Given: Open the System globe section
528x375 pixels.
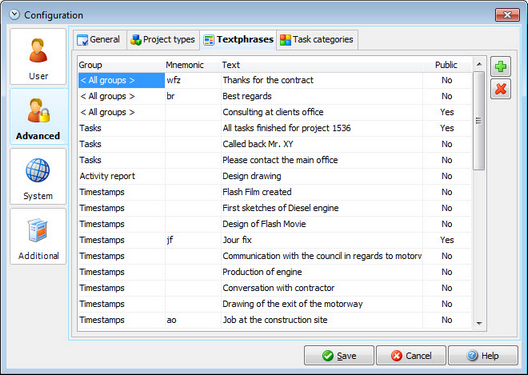Looking at the screenshot, I should pos(38,176).
